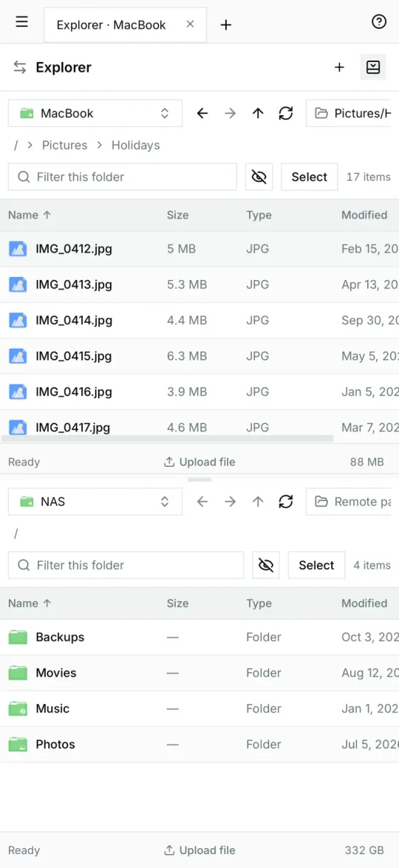399x868 pixels.
Task: Open the hamburger menu
Action: [21, 22]
